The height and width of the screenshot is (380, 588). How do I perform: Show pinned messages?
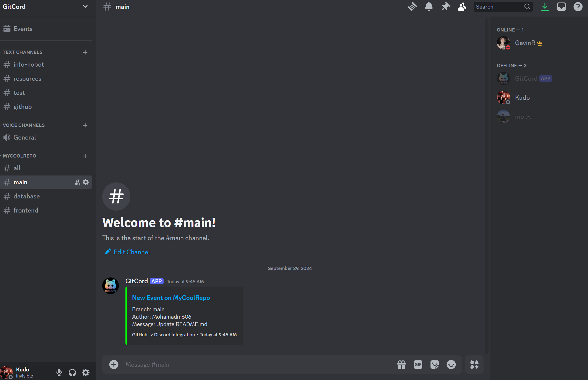pyautogui.click(x=445, y=7)
